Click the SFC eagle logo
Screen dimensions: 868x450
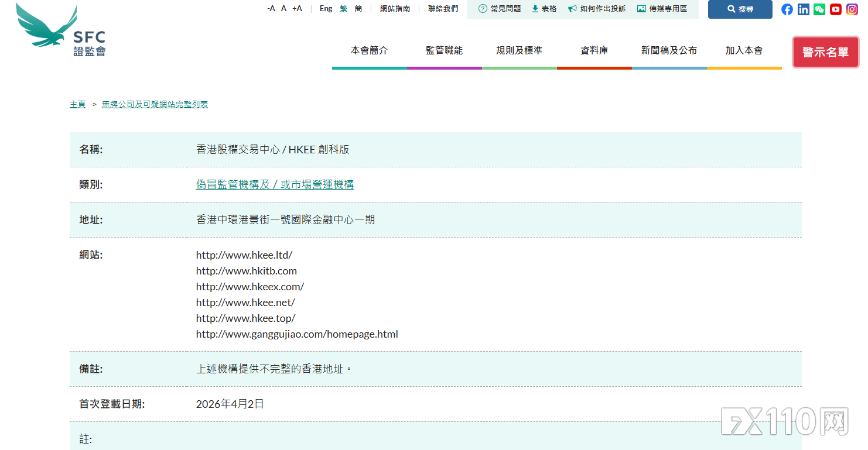coord(61,30)
